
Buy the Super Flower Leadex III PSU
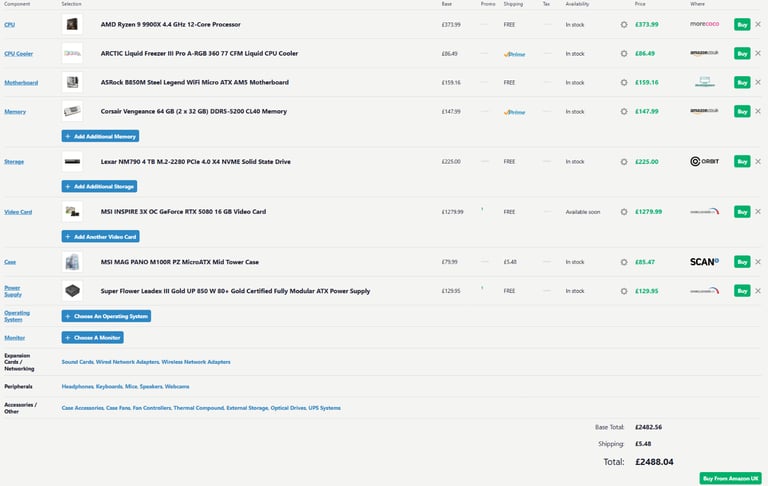tap(742, 291)
